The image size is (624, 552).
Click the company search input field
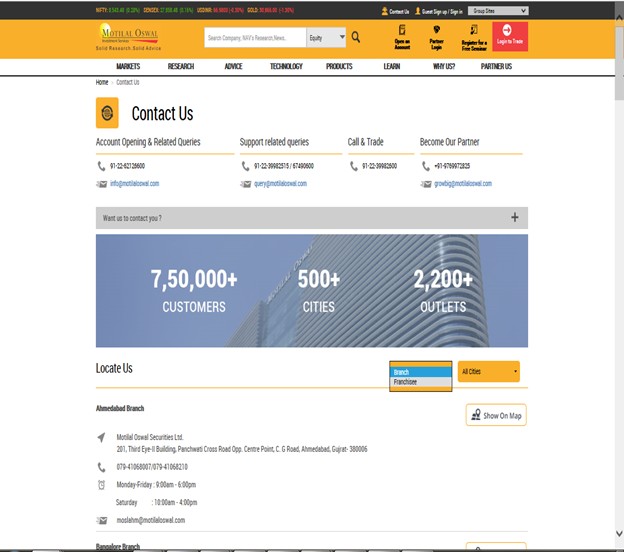(254, 37)
